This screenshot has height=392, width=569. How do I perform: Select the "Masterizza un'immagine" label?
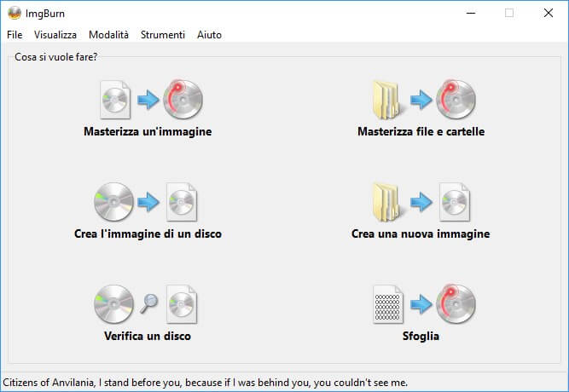148,132
